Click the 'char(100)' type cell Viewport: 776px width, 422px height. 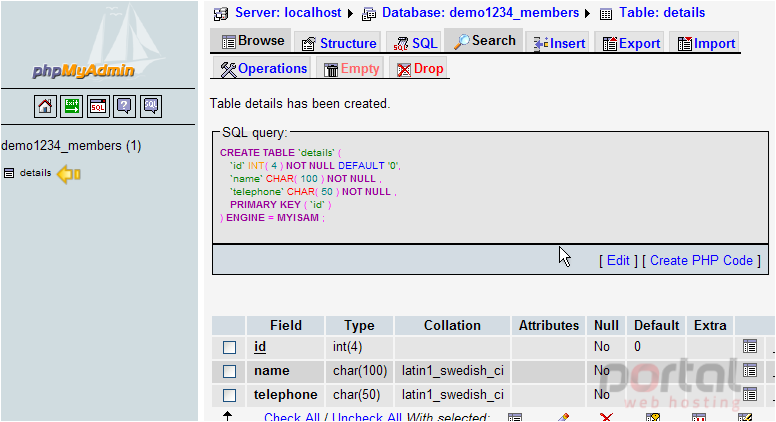[x=360, y=371]
